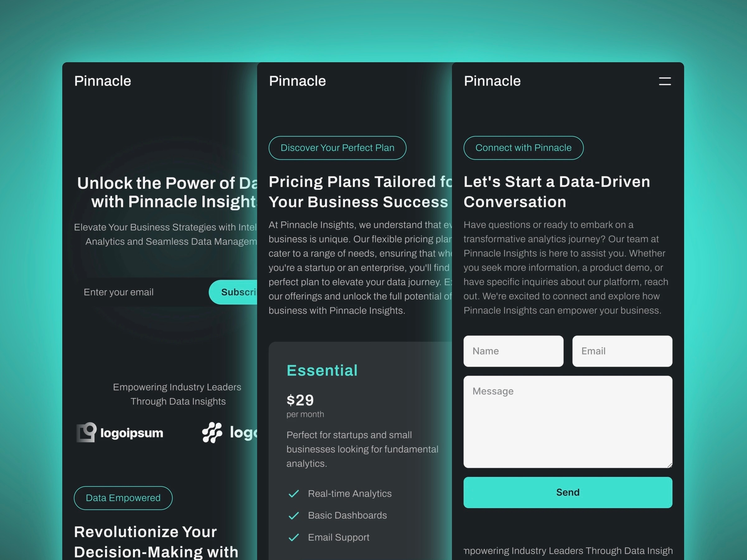Click the 'Connect with Pinnacle' button
Image resolution: width=747 pixels, height=560 pixels.
[x=524, y=147]
